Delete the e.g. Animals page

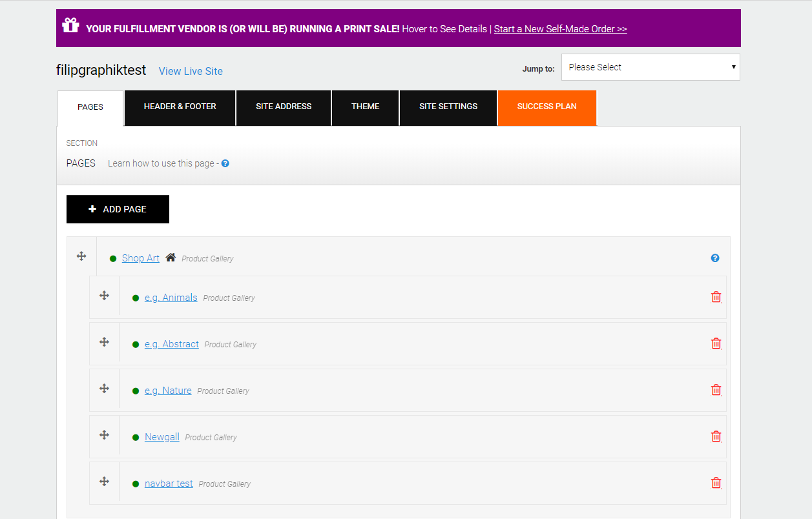coord(716,297)
